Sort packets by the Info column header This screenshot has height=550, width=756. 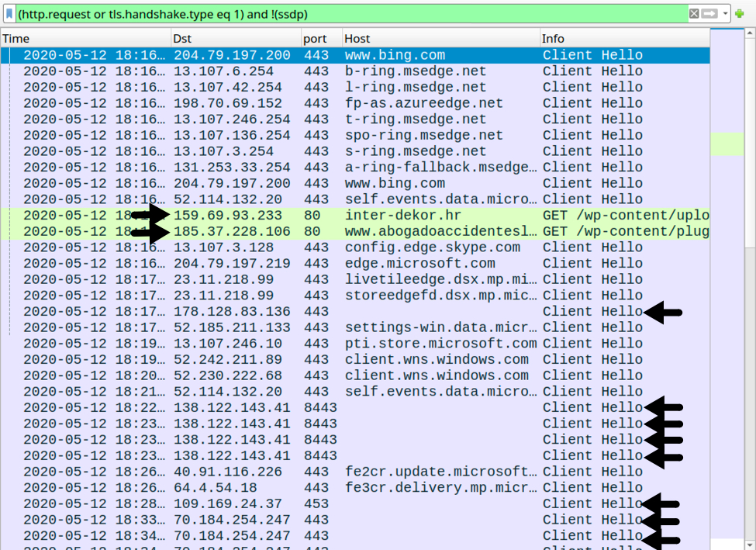pyautogui.click(x=625, y=39)
